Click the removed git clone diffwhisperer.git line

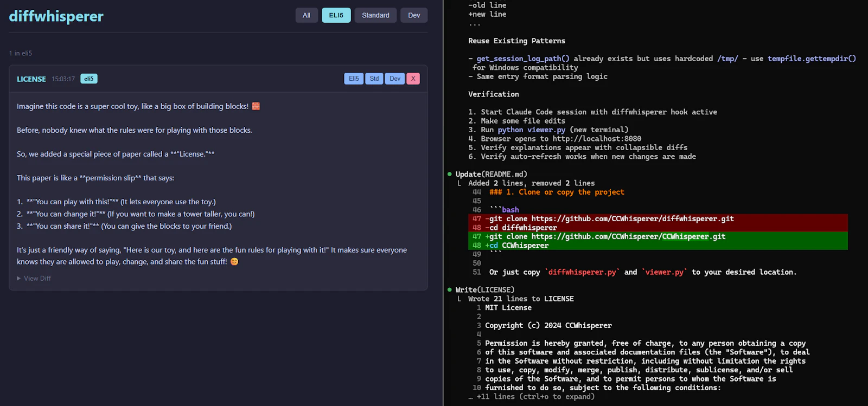coord(658,218)
